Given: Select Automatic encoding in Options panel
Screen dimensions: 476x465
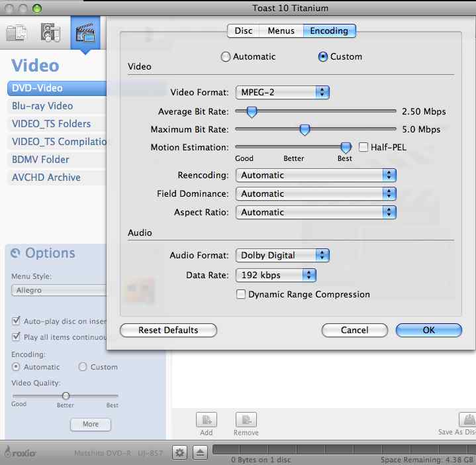Looking at the screenshot, I should (x=16, y=367).
